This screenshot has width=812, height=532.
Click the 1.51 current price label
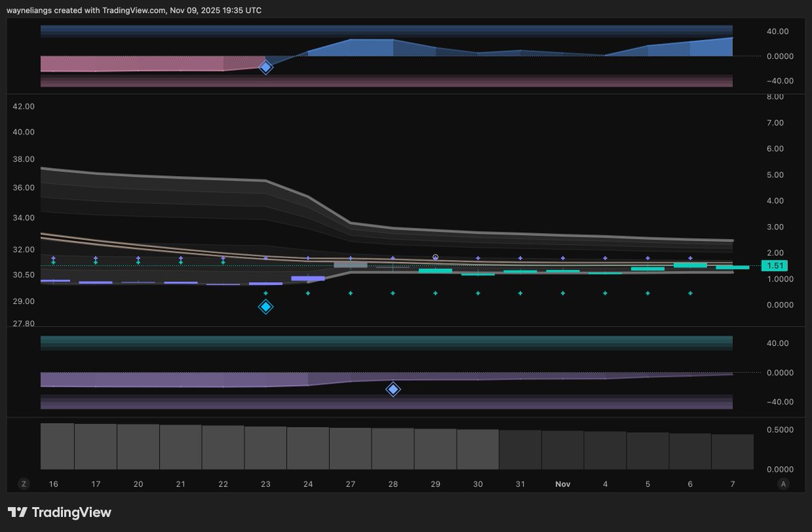click(773, 266)
